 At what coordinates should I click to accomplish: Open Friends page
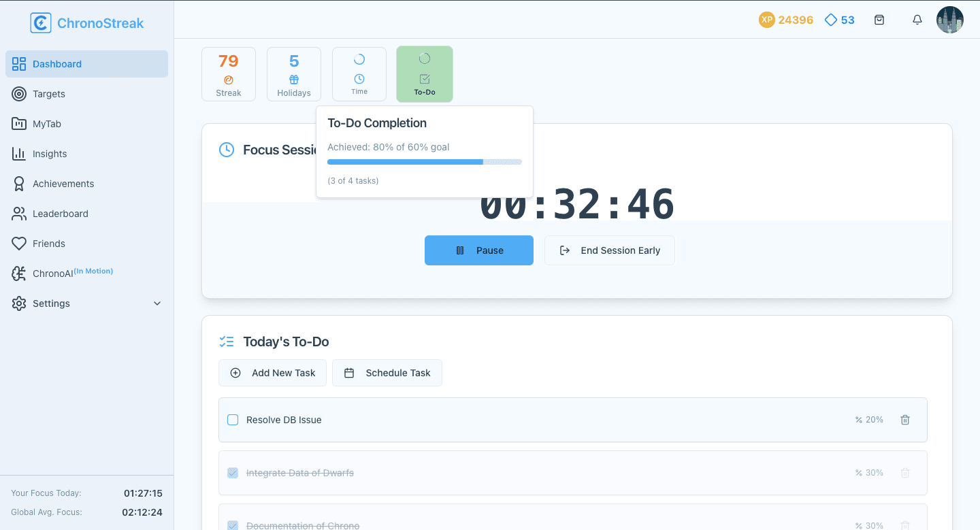[86, 244]
